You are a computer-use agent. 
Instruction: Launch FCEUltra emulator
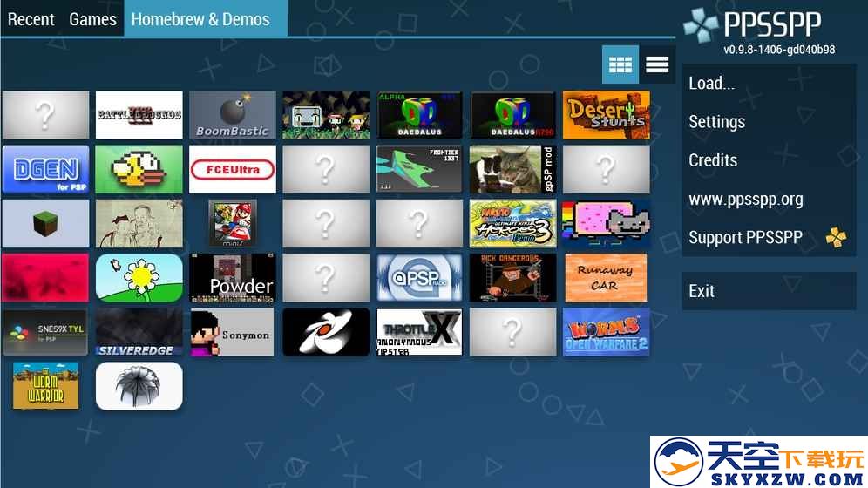[233, 169]
